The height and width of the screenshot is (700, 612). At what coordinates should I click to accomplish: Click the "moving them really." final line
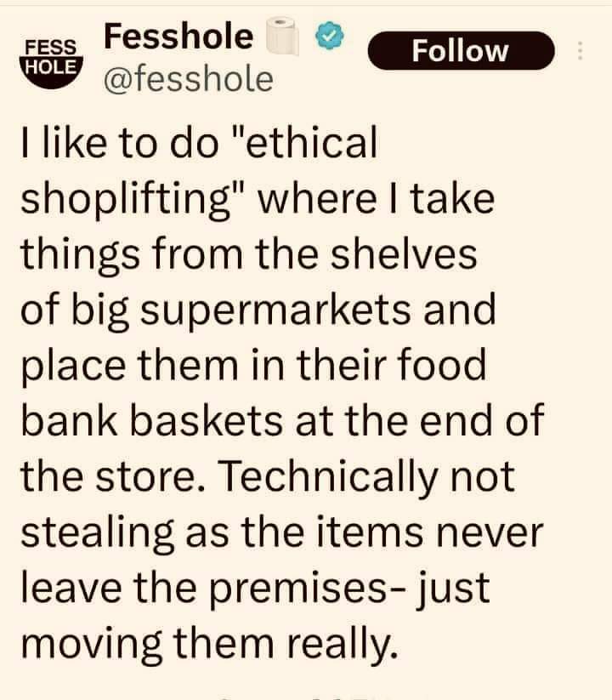pos(209,644)
